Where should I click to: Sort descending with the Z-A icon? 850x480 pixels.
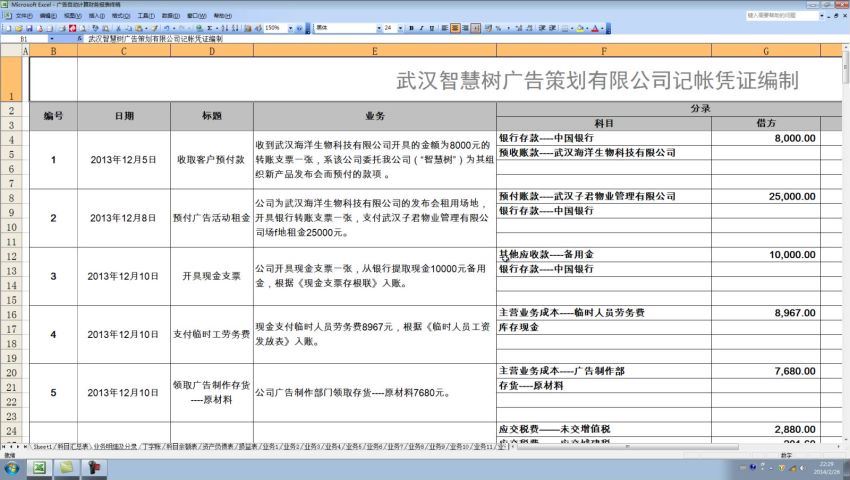pos(236,28)
